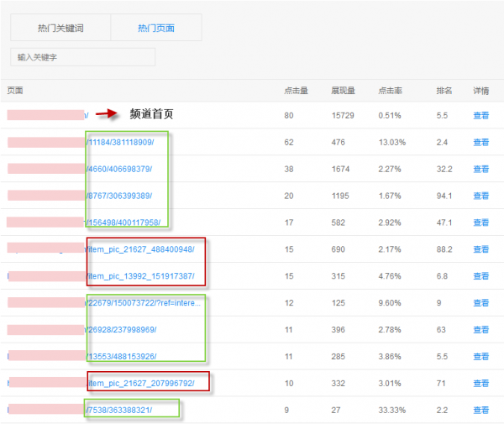
Task: View details for the /13553/488153926/ row
Action: click(x=480, y=356)
